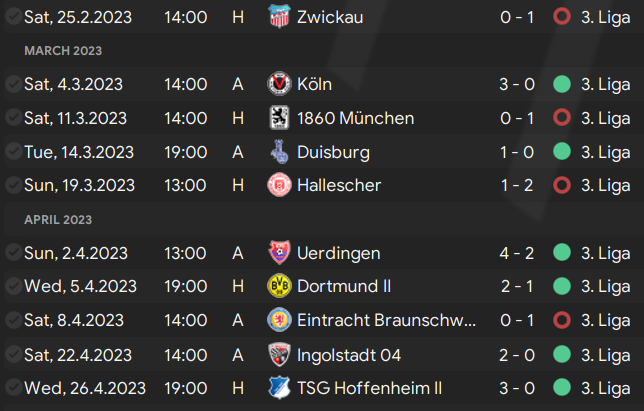Click the Zwickau club crest
This screenshot has height=411, width=644.
(279, 16)
